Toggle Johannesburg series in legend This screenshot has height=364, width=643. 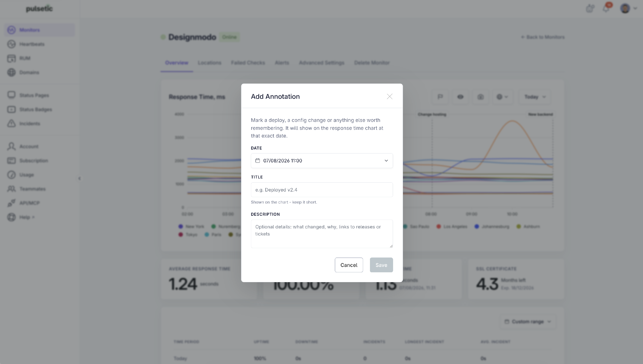(x=492, y=226)
